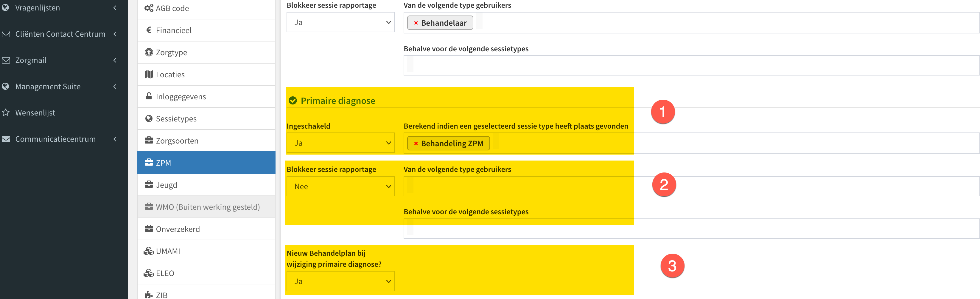Click the globe icon beside Sessietypes
Viewport: 980px width, 299px height.
point(149,118)
